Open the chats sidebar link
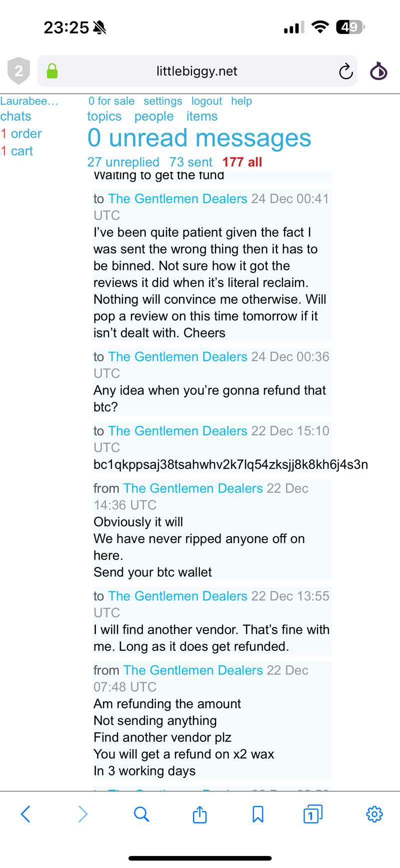Viewport: 400px width, 868px height. [16, 116]
